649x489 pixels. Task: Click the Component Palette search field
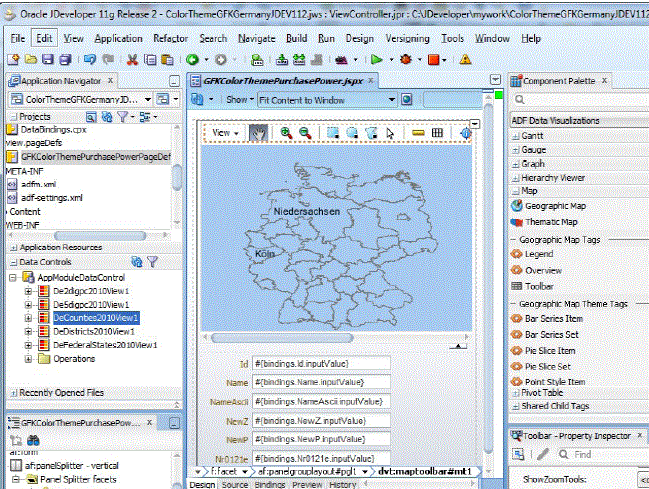(579, 100)
